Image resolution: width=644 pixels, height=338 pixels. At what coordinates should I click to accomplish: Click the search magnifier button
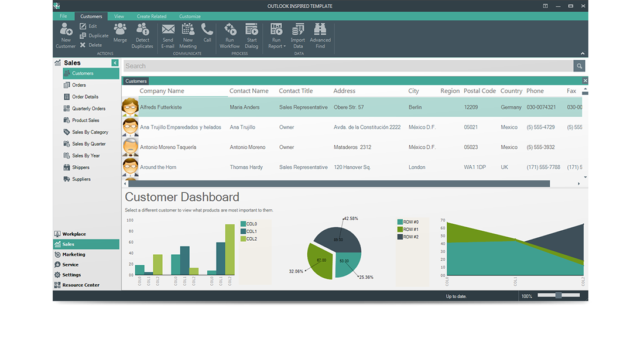[579, 66]
